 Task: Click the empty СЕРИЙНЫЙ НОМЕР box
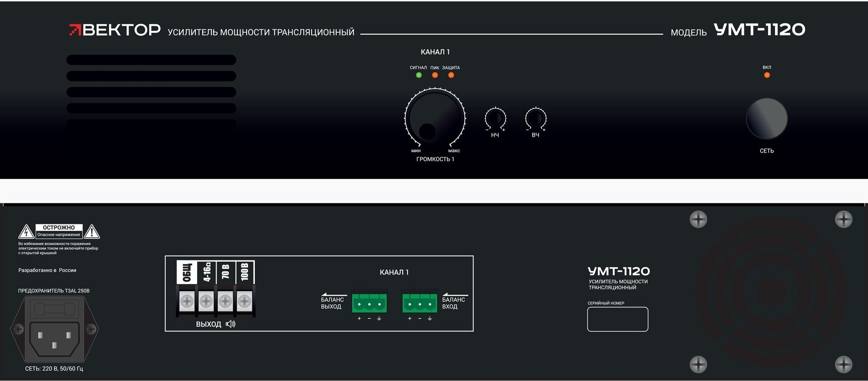click(618, 319)
